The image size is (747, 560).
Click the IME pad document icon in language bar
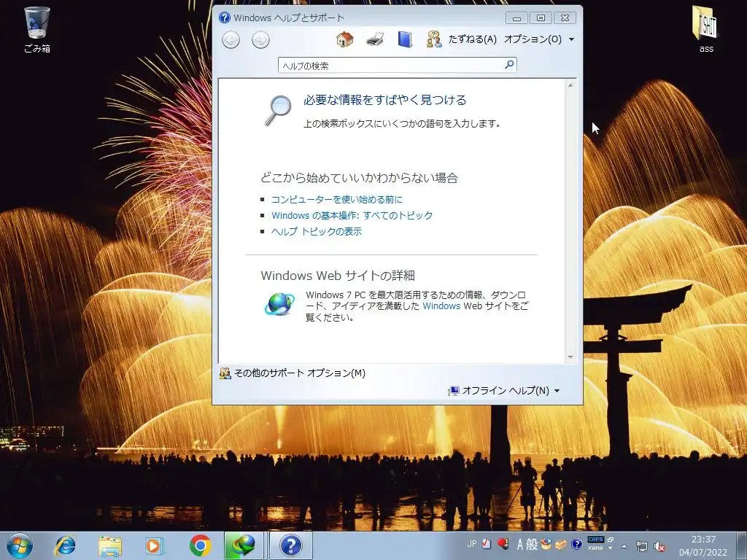(487, 543)
